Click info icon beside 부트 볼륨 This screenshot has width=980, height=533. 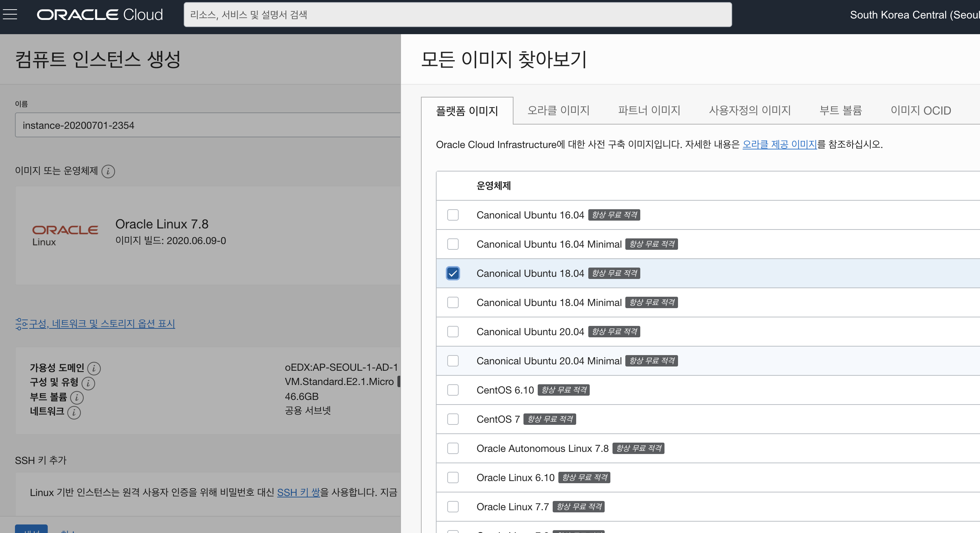tap(77, 397)
